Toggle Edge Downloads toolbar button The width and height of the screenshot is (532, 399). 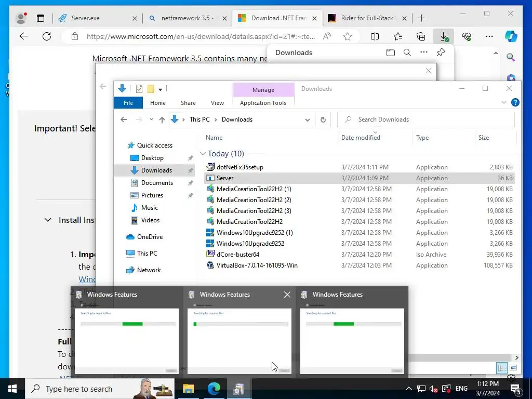click(444, 36)
